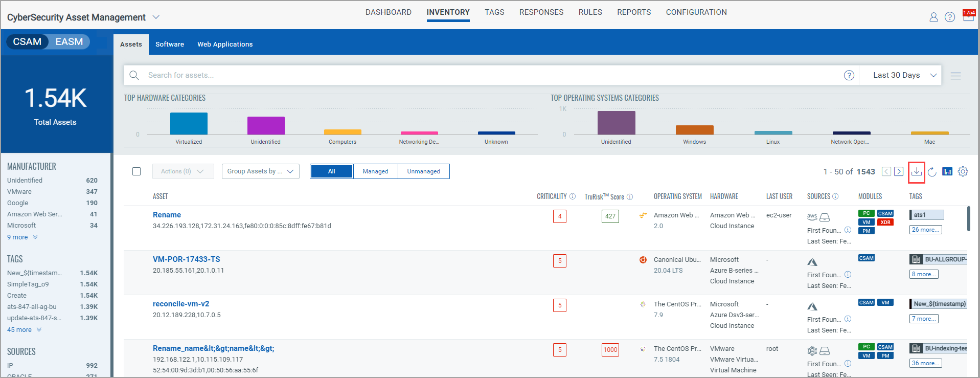The width and height of the screenshot is (980, 378).
Task: Click the AWS source icon on Rename row
Action: click(812, 217)
